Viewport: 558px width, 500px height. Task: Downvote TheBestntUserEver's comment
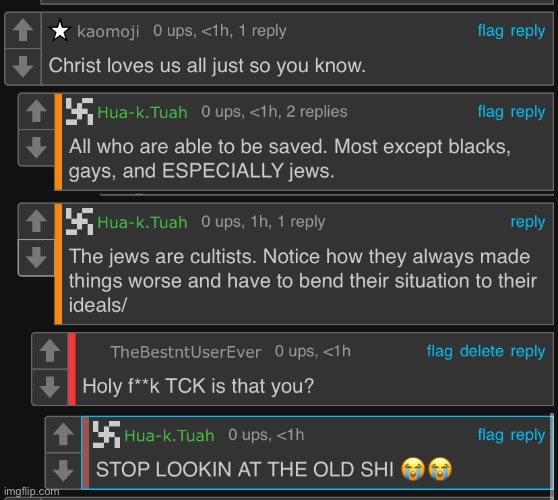pyautogui.click(x=50, y=387)
